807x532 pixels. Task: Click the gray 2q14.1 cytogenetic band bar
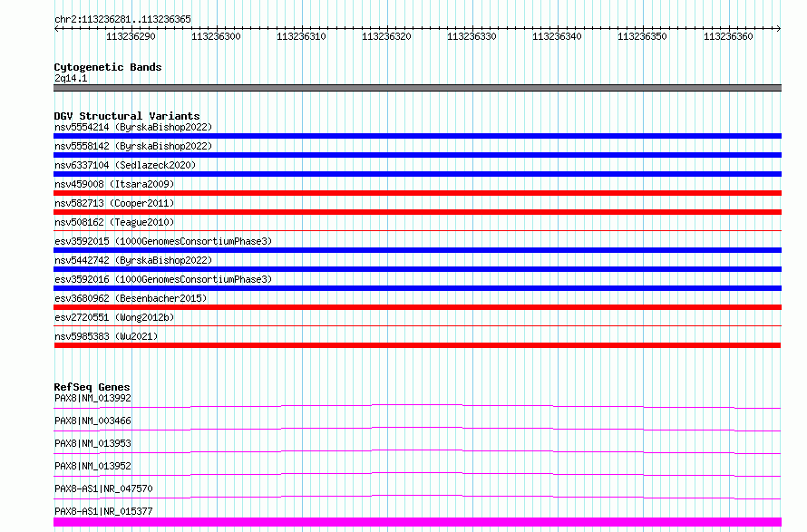point(417,88)
